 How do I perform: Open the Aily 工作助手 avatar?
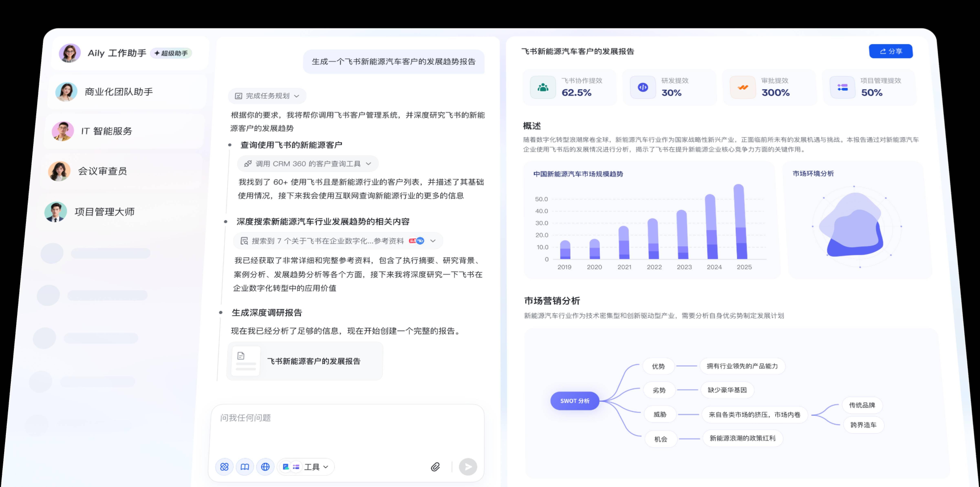coord(70,53)
